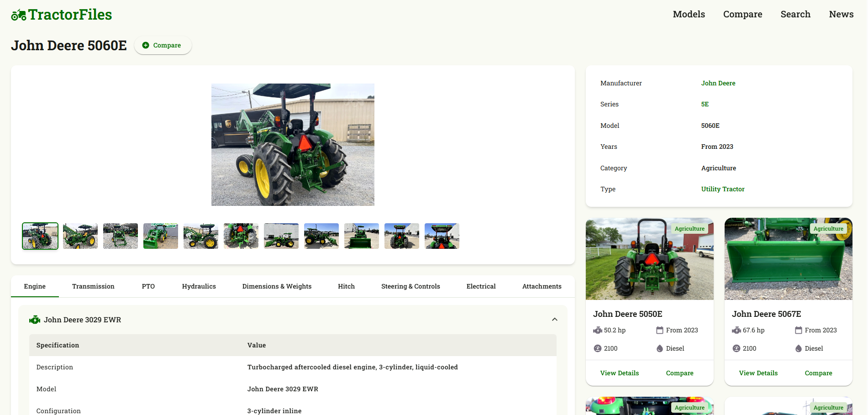Click RPM gauge icon on 5067E card

point(736,348)
